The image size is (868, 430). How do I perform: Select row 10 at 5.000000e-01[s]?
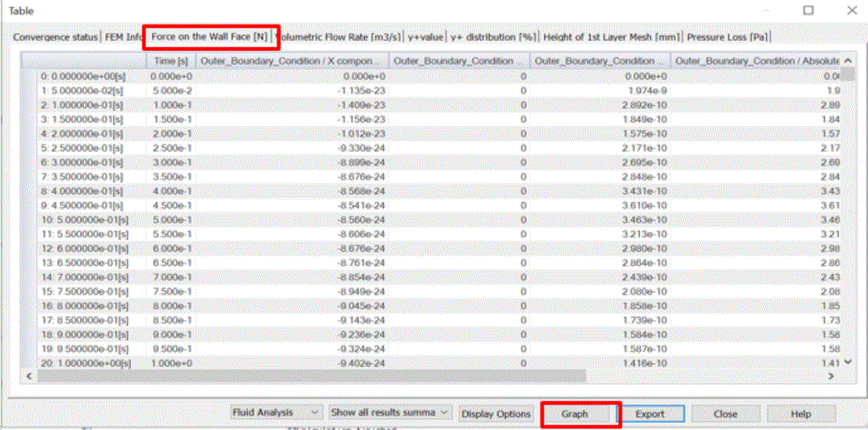(x=84, y=218)
